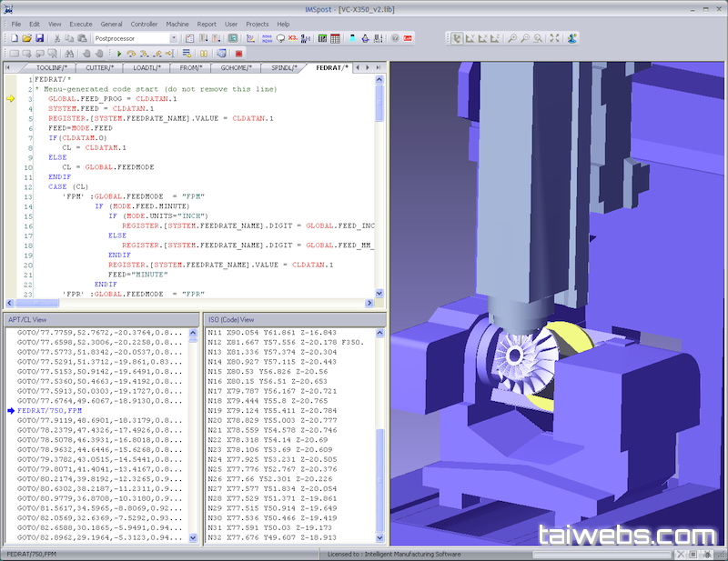728x561 pixels.
Task: Click the Save file icon
Action: (x=40, y=38)
